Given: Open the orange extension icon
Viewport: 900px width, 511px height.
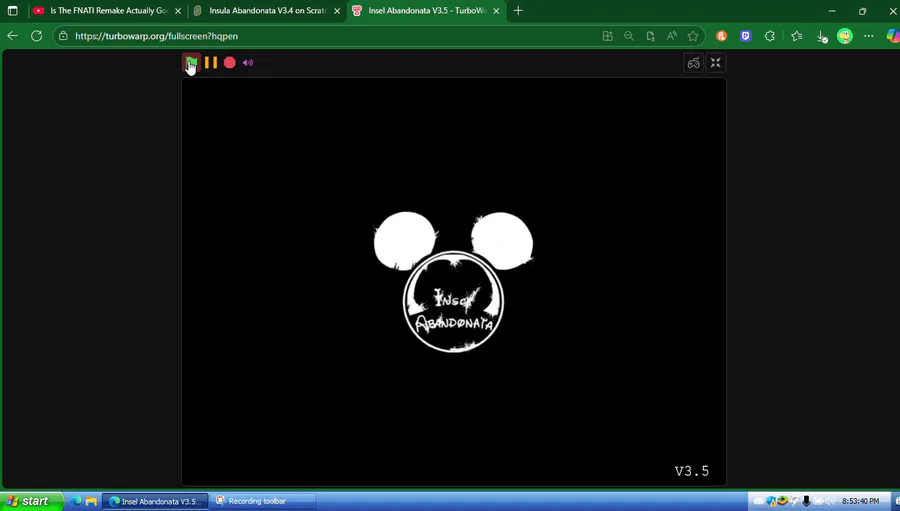Looking at the screenshot, I should point(721,36).
